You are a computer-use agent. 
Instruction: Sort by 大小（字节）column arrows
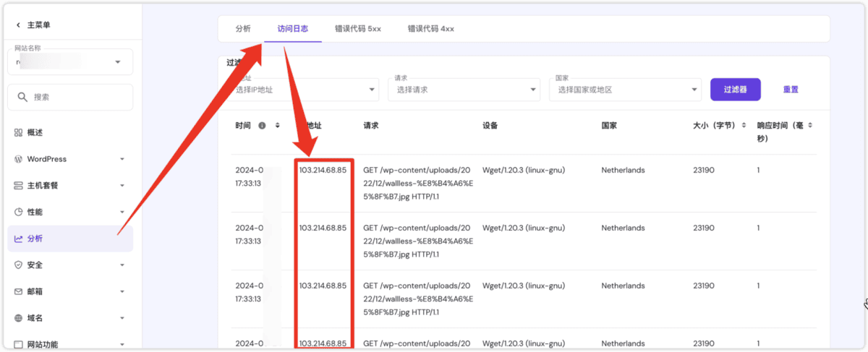tap(742, 126)
